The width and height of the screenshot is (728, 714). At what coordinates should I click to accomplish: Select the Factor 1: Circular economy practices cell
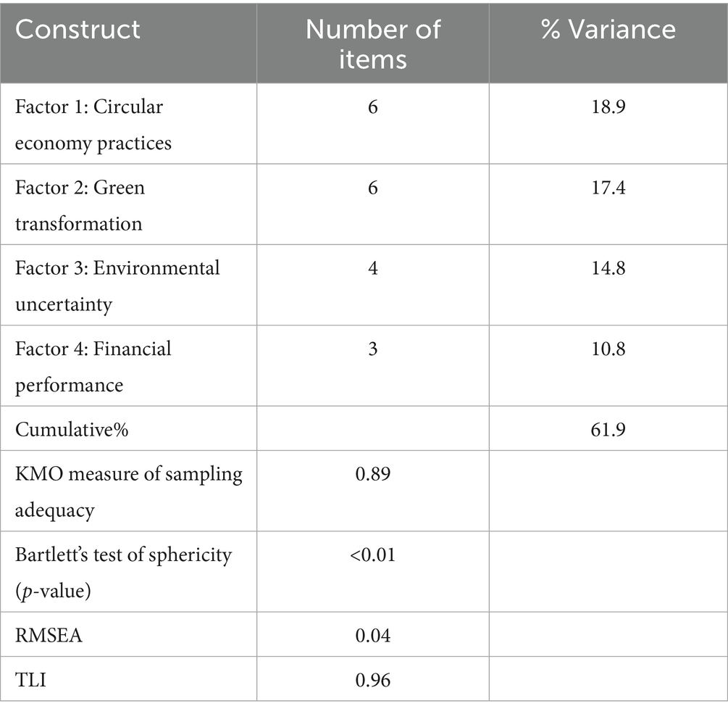point(93,124)
